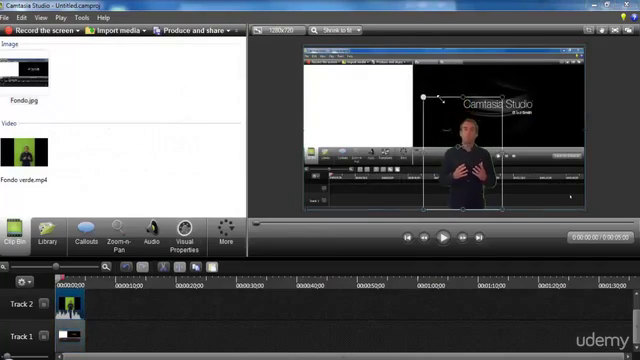The image size is (640, 360).
Task: Show More tools
Action: 226,232
